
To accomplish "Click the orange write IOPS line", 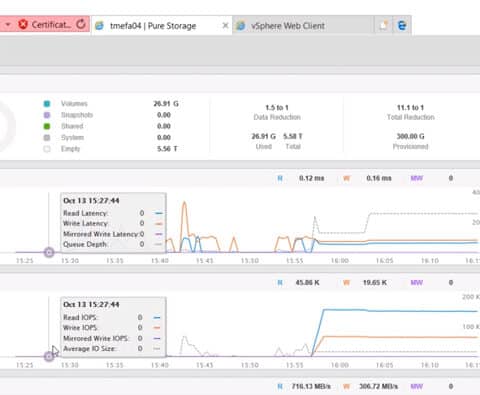I will pos(400,337).
